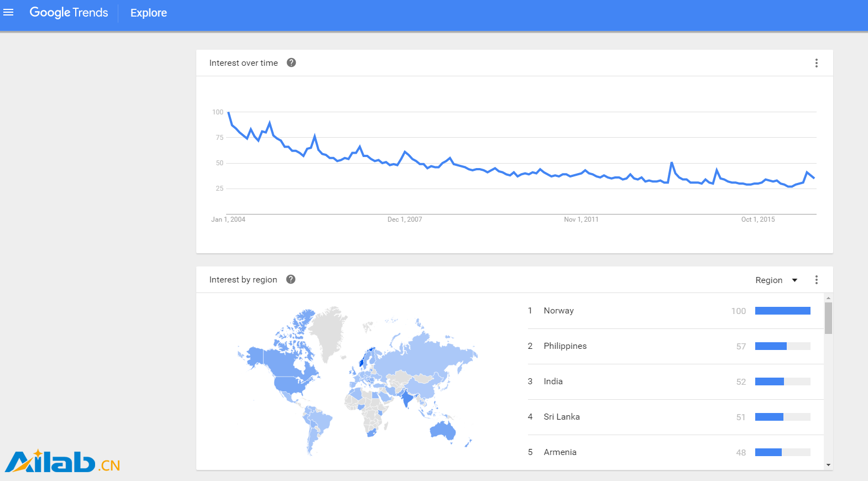Show help for Interest by region
This screenshot has height=481, width=868.
coord(291,279)
